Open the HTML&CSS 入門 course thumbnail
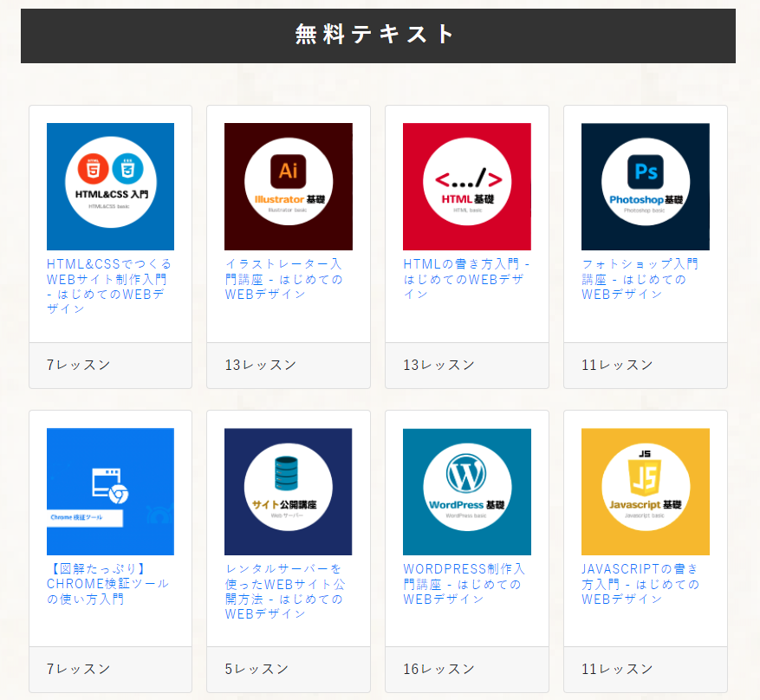760x700 pixels. pos(111,186)
